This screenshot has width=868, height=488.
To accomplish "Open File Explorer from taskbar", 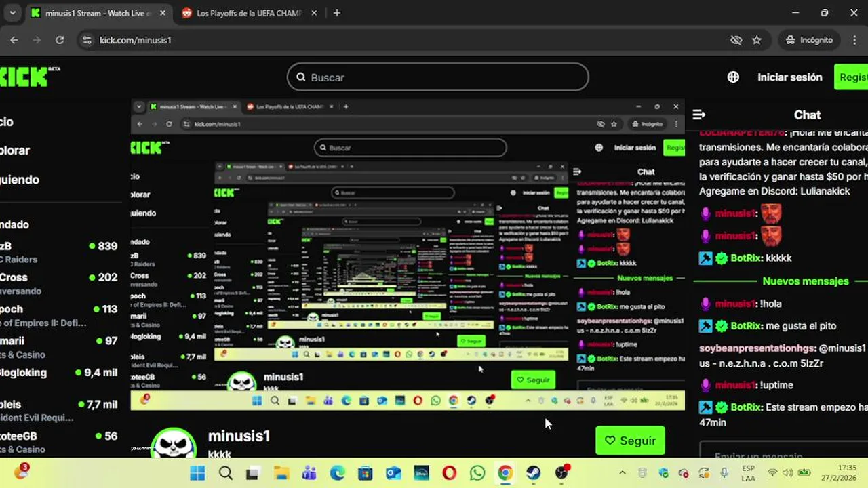I will tap(281, 473).
